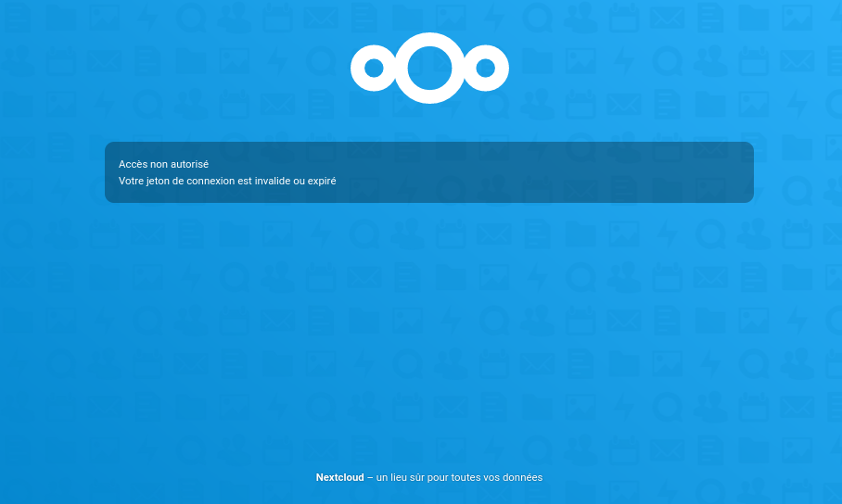Click the right small circle of the logo
The width and height of the screenshot is (842, 504).
485,68
